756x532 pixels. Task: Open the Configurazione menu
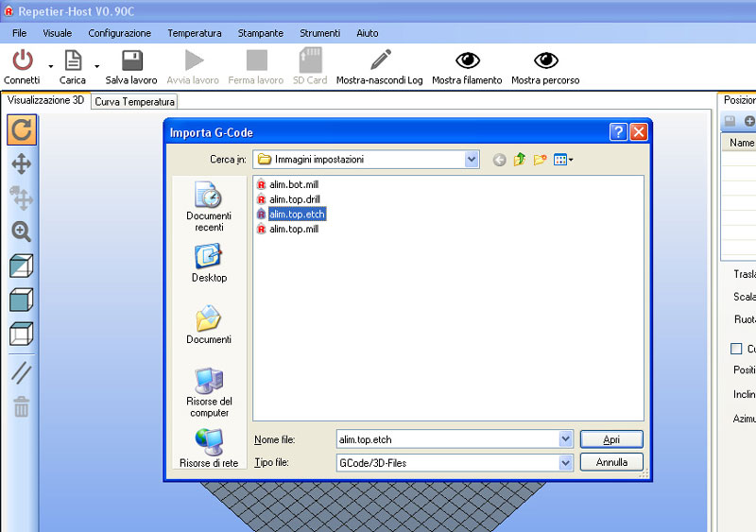120,33
